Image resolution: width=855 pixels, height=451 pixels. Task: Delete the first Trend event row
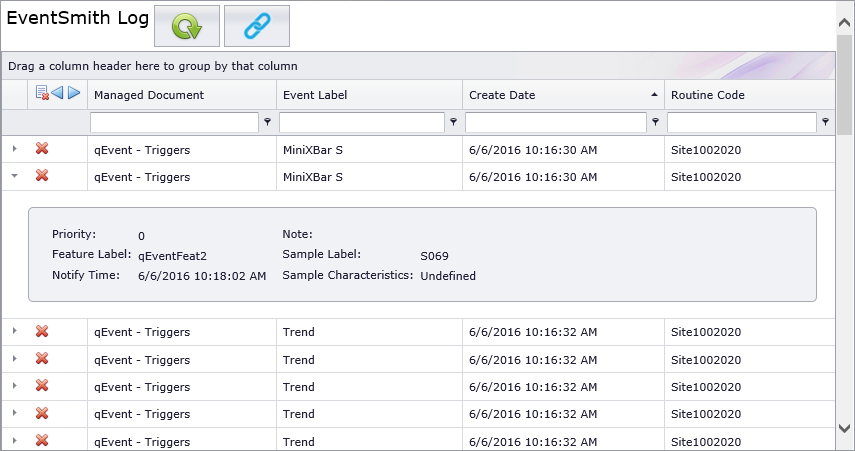tap(42, 332)
